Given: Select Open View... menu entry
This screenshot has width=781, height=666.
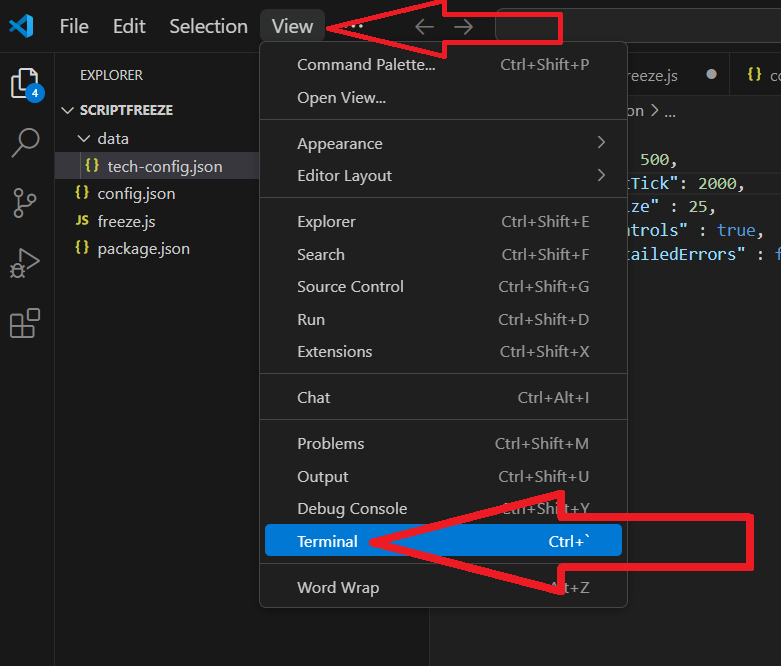Looking at the screenshot, I should [443, 98].
